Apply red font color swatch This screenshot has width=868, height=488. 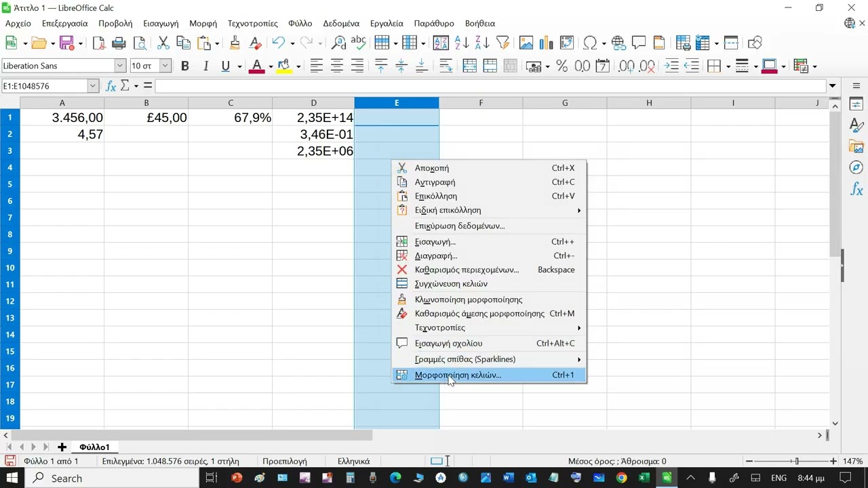coord(256,66)
